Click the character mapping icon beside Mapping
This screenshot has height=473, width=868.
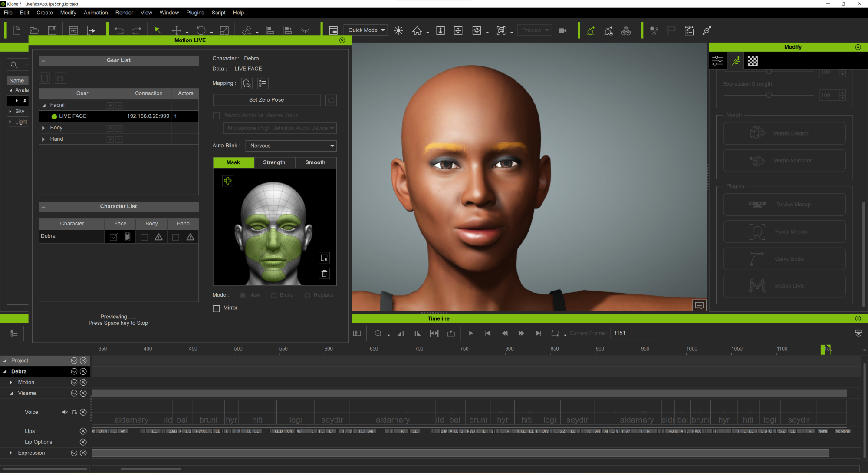[x=247, y=83]
